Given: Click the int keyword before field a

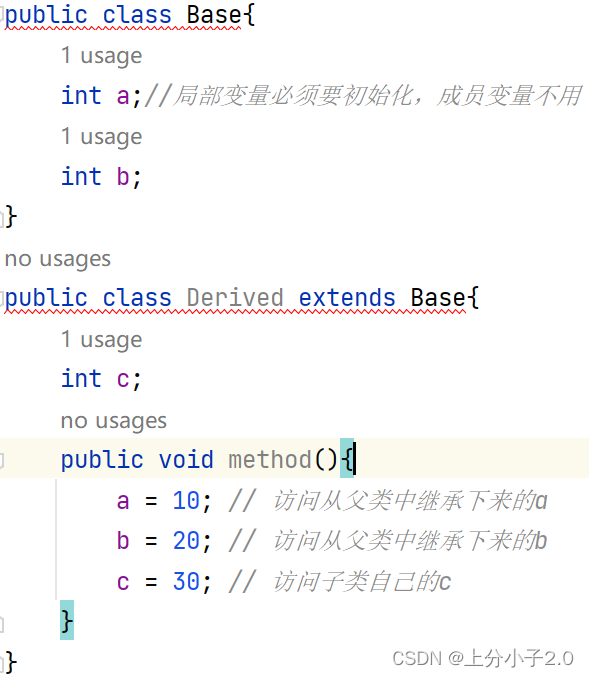Looking at the screenshot, I should pyautogui.click(x=82, y=95).
